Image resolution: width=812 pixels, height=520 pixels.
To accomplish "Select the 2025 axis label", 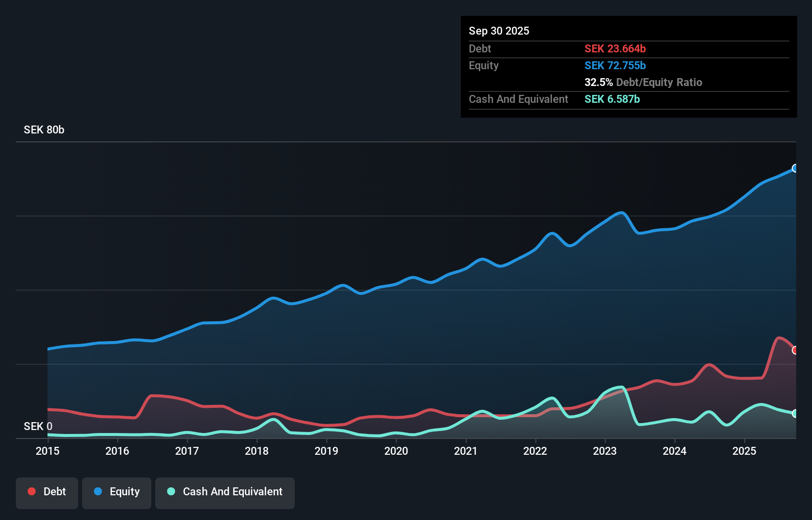I will (745, 451).
